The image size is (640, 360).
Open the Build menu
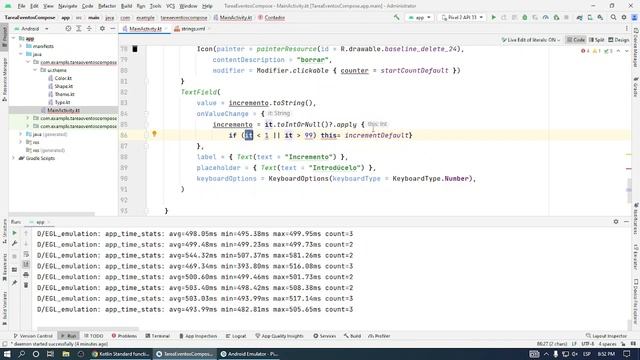tap(127, 6)
